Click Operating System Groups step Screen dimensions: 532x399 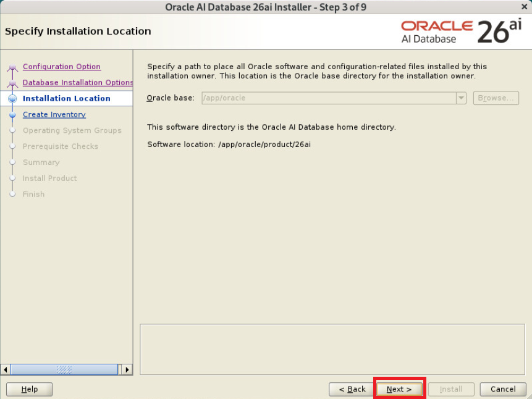[72, 130]
